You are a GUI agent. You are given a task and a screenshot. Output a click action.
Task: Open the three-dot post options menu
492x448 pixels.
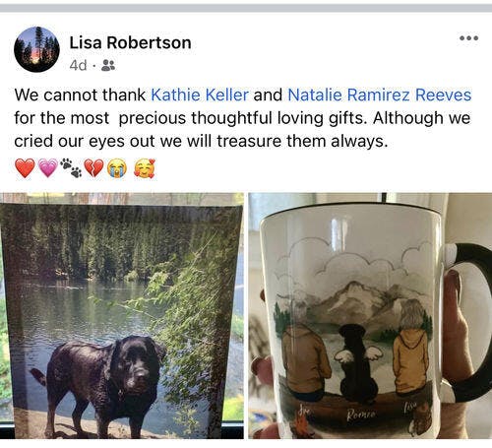coord(468,38)
